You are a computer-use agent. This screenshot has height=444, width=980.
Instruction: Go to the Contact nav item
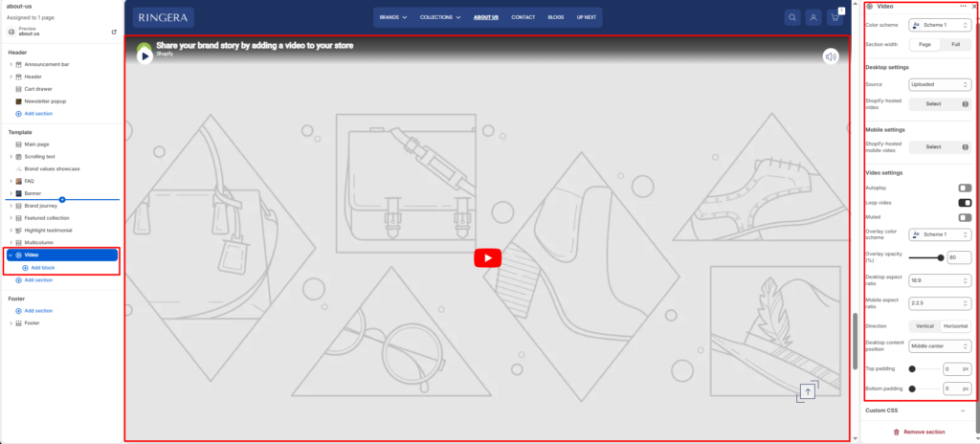coord(523,17)
